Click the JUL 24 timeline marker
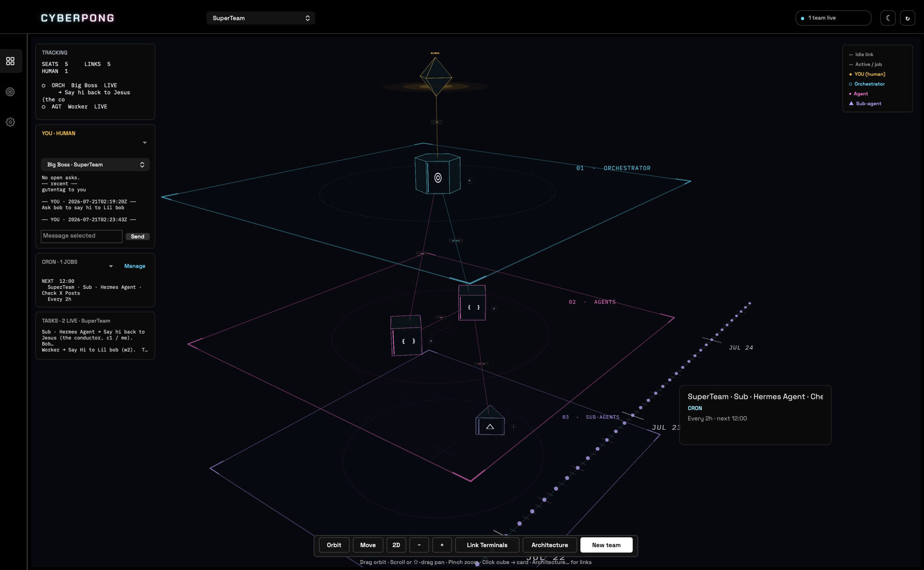This screenshot has width=924, height=570. pos(741,348)
